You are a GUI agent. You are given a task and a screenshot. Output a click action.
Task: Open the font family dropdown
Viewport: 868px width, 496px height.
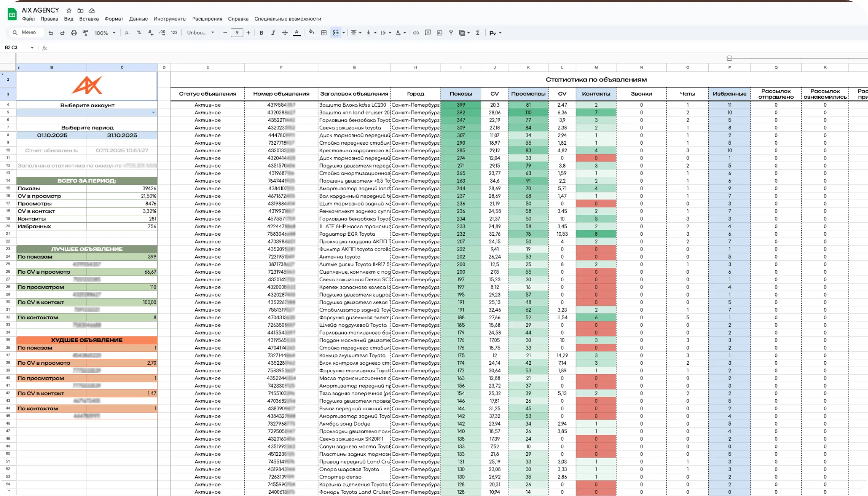click(201, 33)
